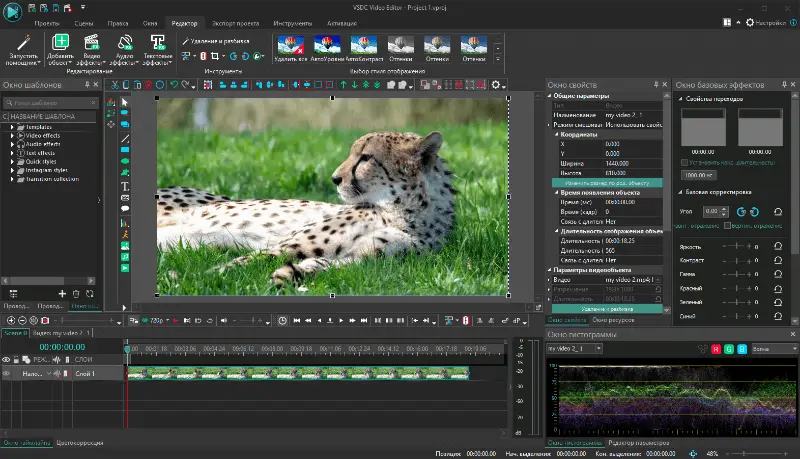The width and height of the screenshot is (800, 459).
Task: Open the Волна histogram type dropdown
Action: [x=774, y=349]
